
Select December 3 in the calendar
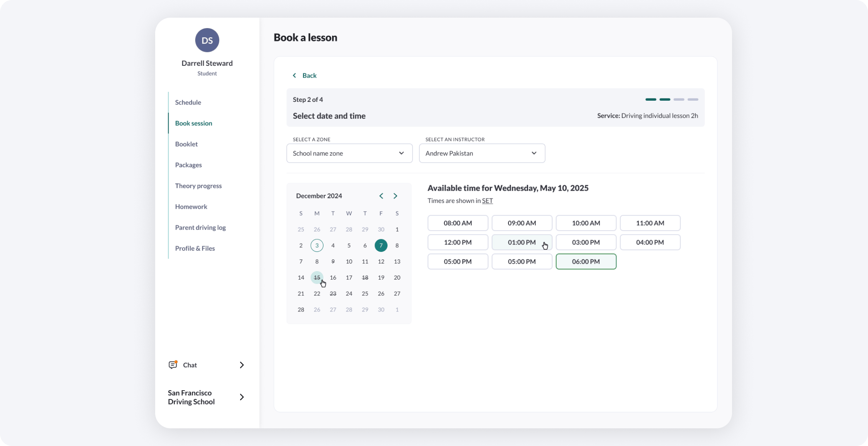[x=317, y=245]
